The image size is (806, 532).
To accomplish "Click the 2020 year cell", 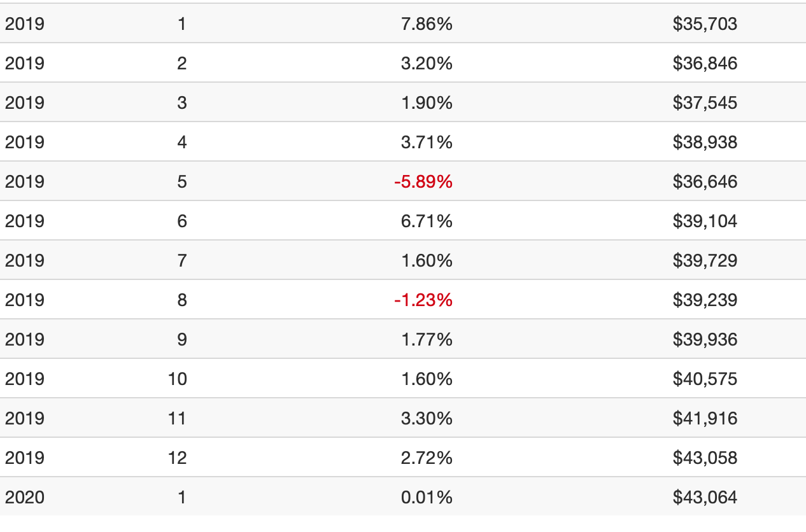I will coord(25,497).
